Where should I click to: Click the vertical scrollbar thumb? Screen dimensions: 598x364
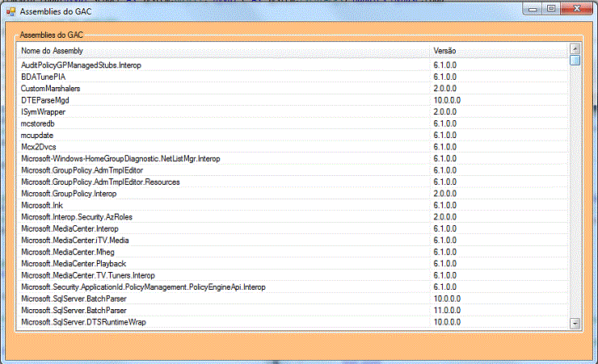pyautogui.click(x=575, y=61)
